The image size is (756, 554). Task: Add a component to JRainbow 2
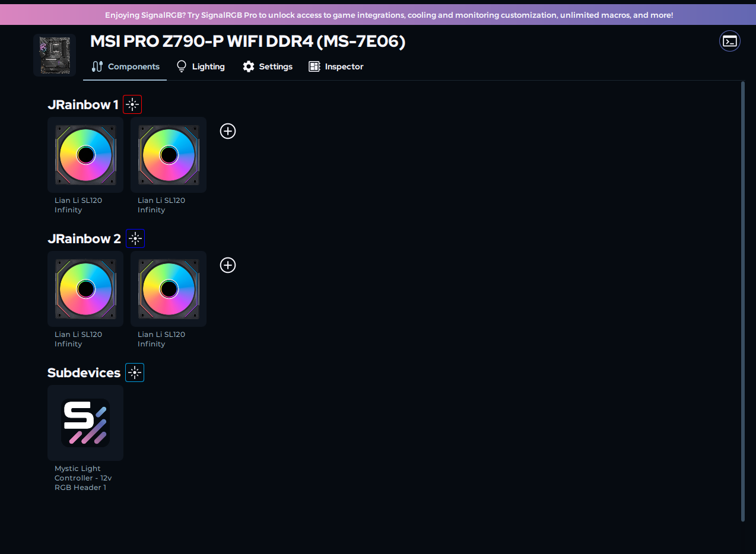click(x=228, y=265)
